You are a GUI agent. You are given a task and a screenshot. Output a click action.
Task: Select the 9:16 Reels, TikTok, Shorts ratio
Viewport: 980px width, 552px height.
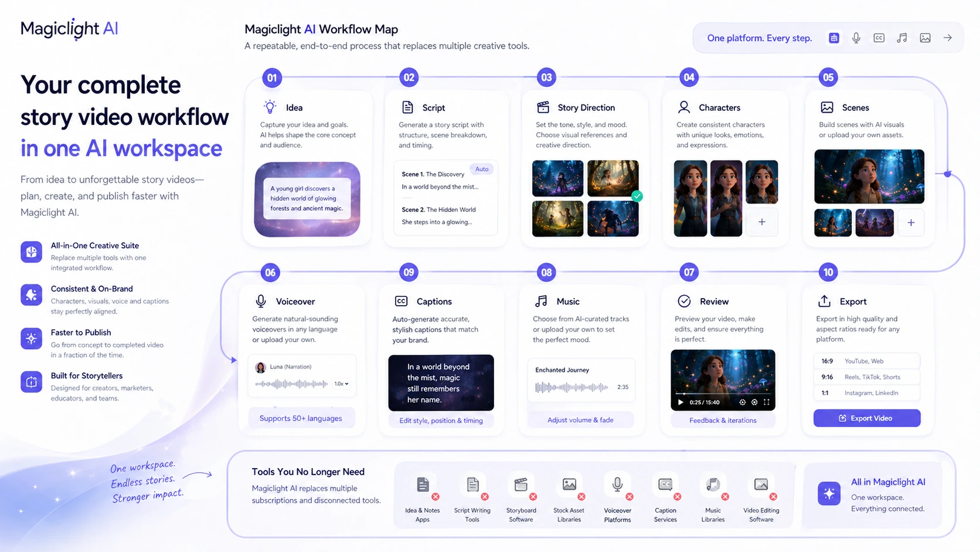(866, 377)
